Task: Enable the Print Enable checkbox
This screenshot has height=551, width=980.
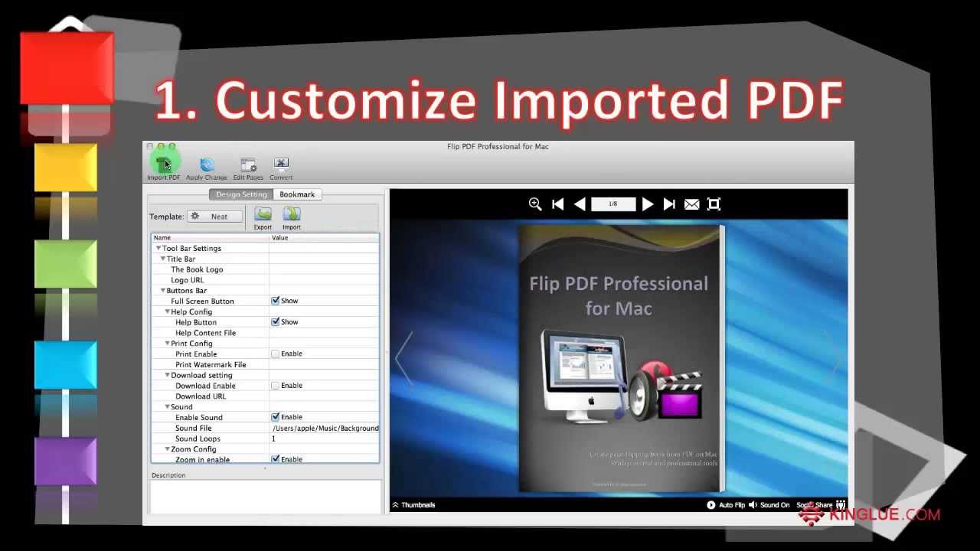Action: click(275, 354)
